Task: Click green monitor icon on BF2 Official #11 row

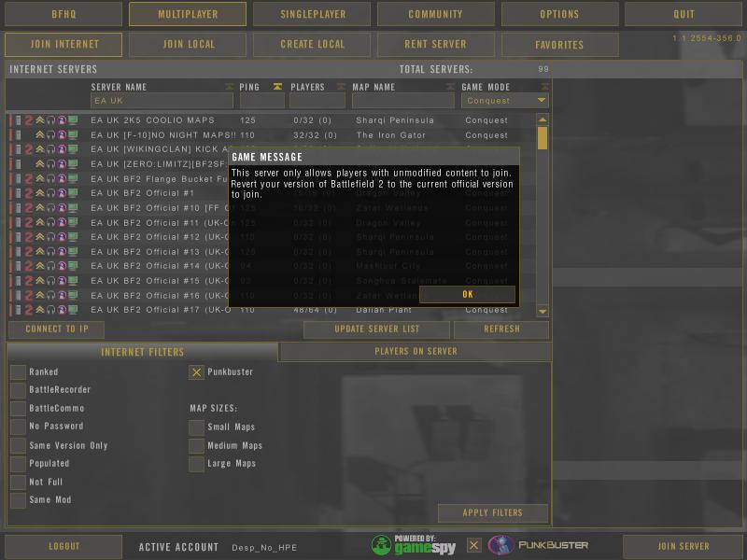Action: point(73,222)
